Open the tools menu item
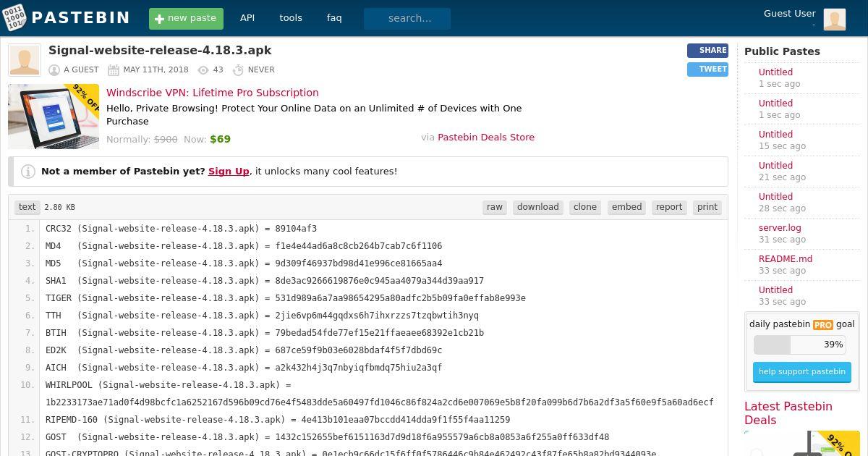 point(291,18)
